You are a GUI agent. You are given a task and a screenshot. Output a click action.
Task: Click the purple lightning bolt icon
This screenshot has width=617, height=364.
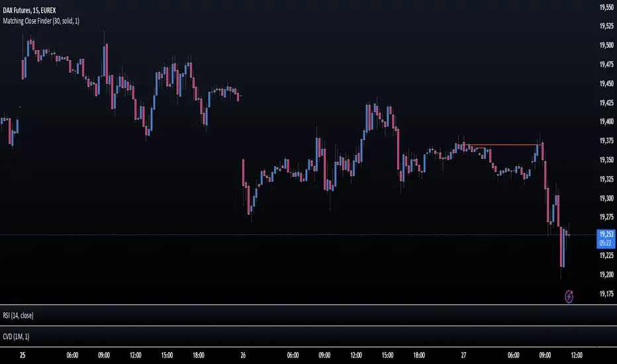569,296
